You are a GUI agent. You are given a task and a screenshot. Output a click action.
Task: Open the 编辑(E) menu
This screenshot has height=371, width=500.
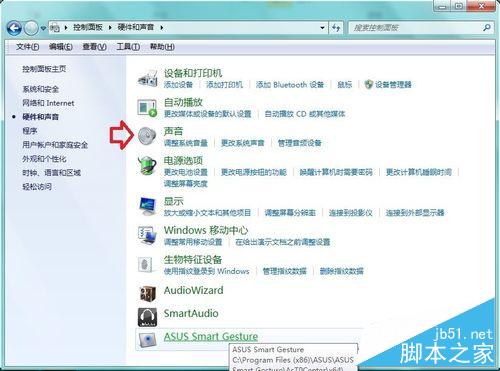coord(61,47)
